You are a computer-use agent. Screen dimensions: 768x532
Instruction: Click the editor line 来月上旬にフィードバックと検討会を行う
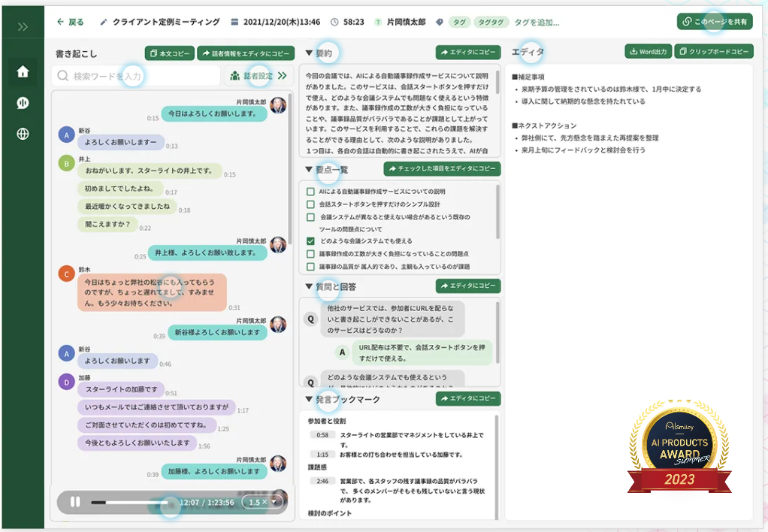[x=583, y=150]
